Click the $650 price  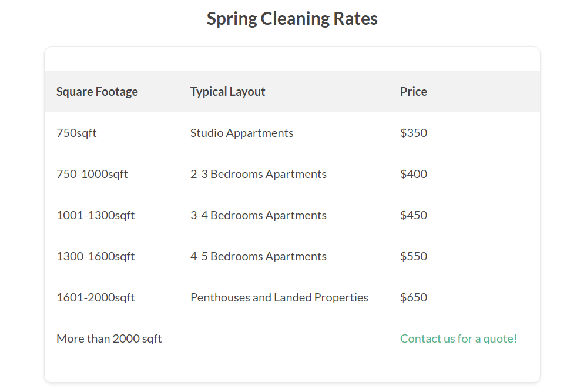point(414,297)
